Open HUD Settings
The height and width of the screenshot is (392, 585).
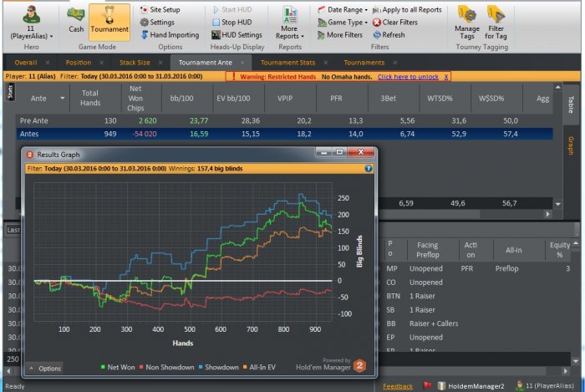pos(237,35)
